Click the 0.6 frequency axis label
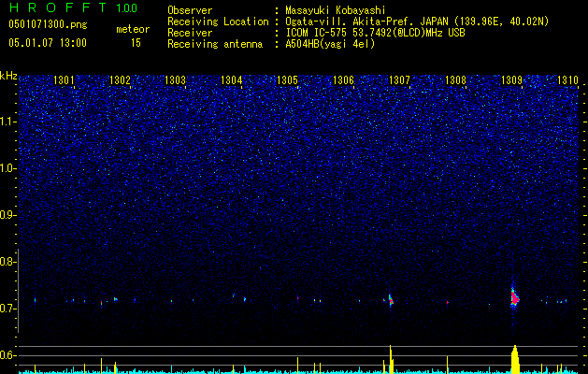The image size is (588, 374). click(x=8, y=355)
